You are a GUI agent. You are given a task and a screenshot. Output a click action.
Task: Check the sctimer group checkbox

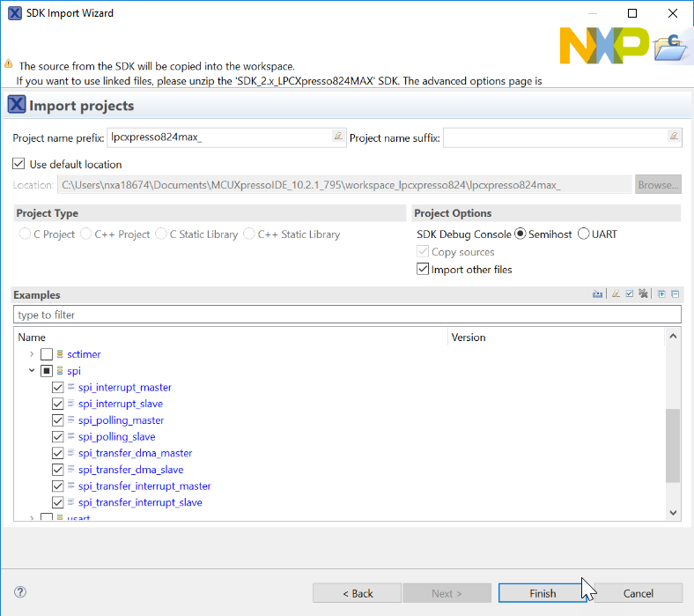(x=47, y=354)
